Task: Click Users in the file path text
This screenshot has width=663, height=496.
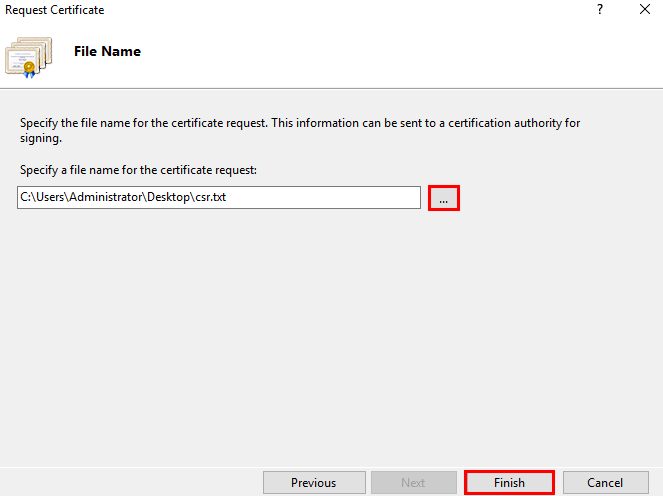Action: [50, 197]
